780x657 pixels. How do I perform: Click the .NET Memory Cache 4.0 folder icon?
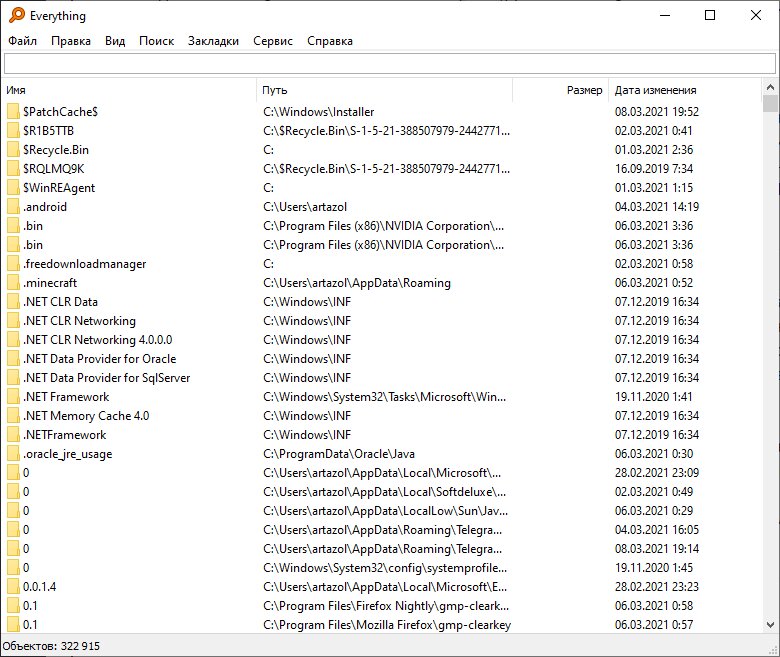coord(13,415)
